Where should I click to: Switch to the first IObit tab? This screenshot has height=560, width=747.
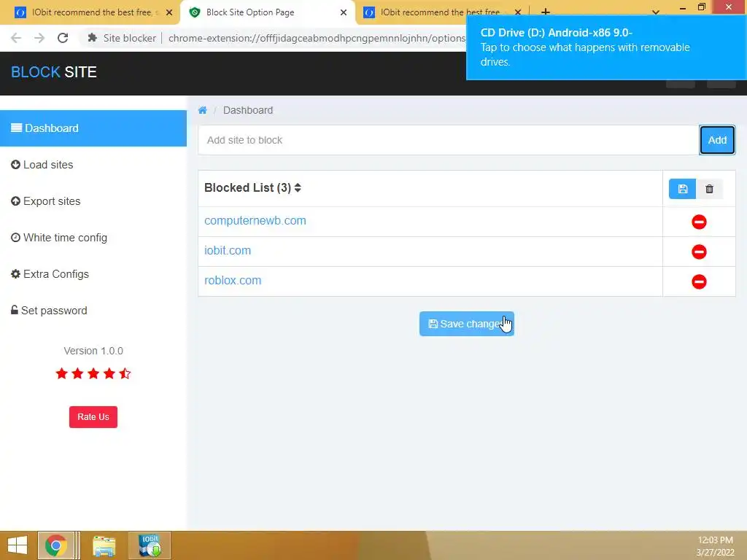(90, 12)
